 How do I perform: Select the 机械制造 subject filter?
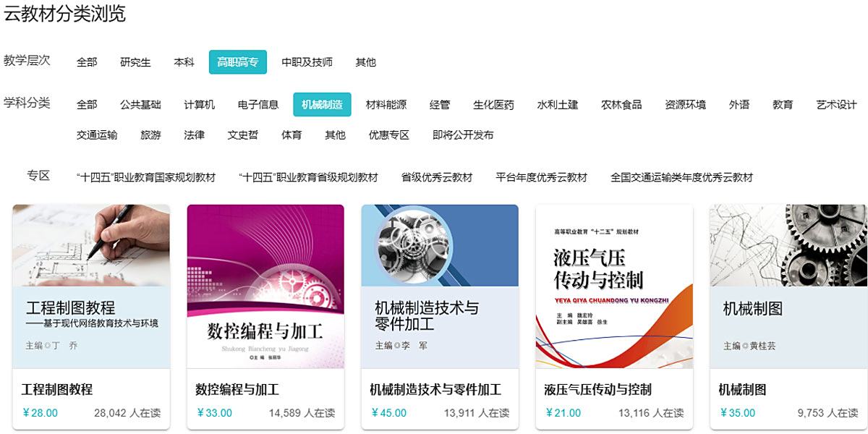coord(322,105)
